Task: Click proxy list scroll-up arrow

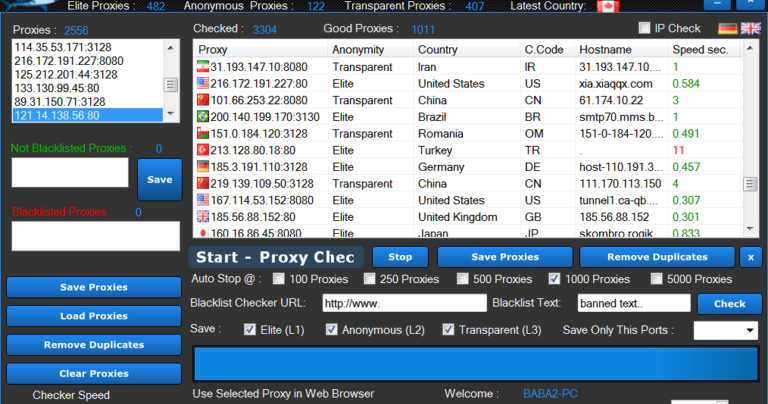Action: tap(170, 48)
